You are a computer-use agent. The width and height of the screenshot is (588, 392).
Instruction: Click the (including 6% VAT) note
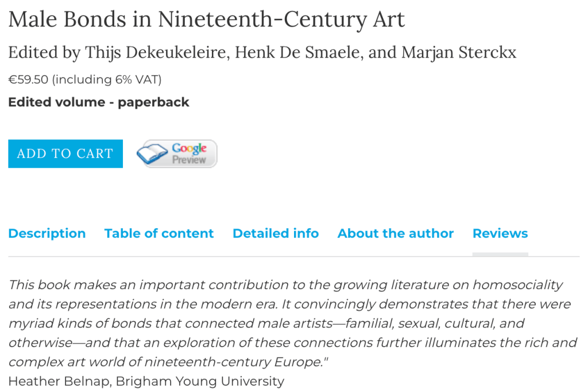(x=109, y=79)
